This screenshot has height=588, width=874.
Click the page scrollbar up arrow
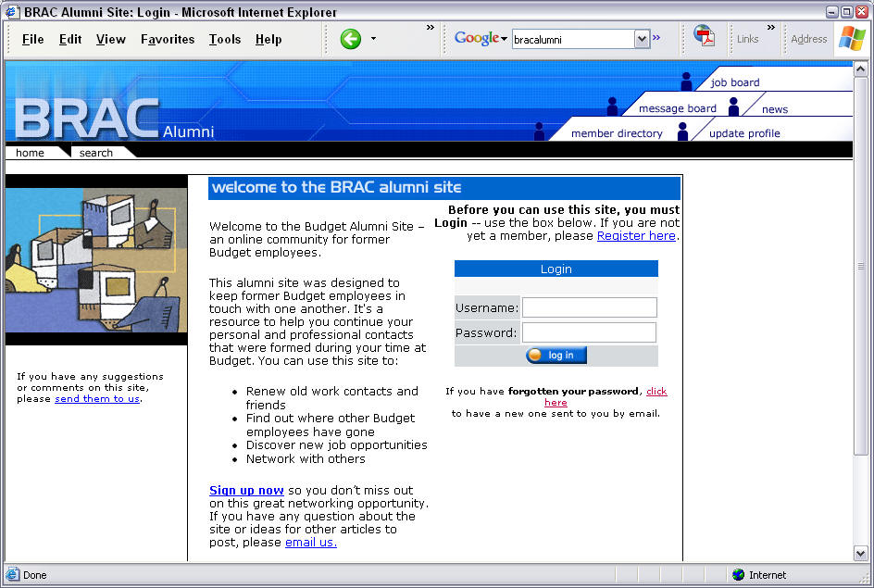860,69
